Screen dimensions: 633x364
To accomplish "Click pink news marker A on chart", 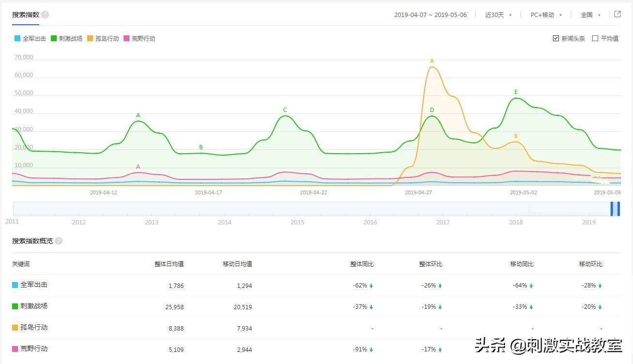I will coord(138,167).
